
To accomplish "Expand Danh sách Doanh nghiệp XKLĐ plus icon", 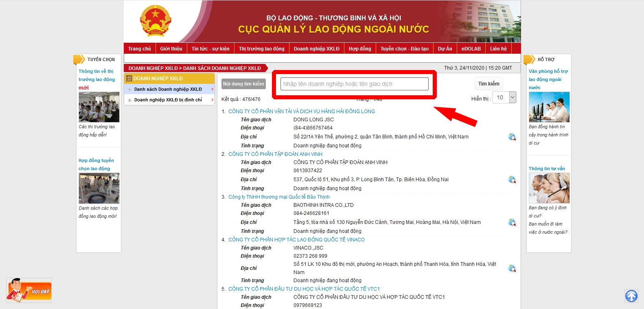I will click(129, 90).
